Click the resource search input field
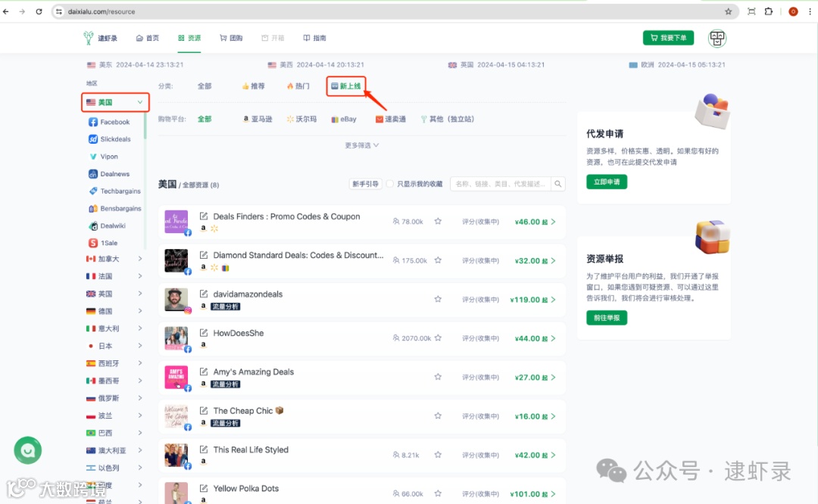 [501, 184]
